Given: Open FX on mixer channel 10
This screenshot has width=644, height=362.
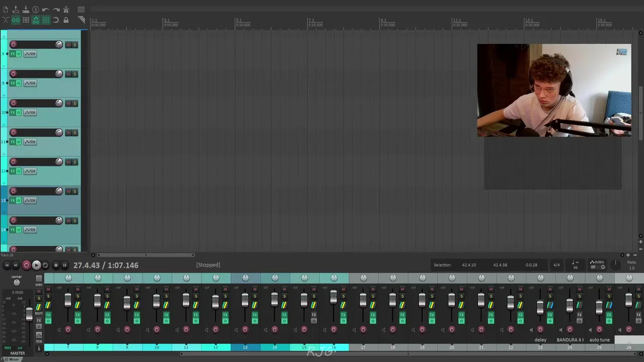Looking at the screenshot, I should pyautogui.click(x=166, y=315).
